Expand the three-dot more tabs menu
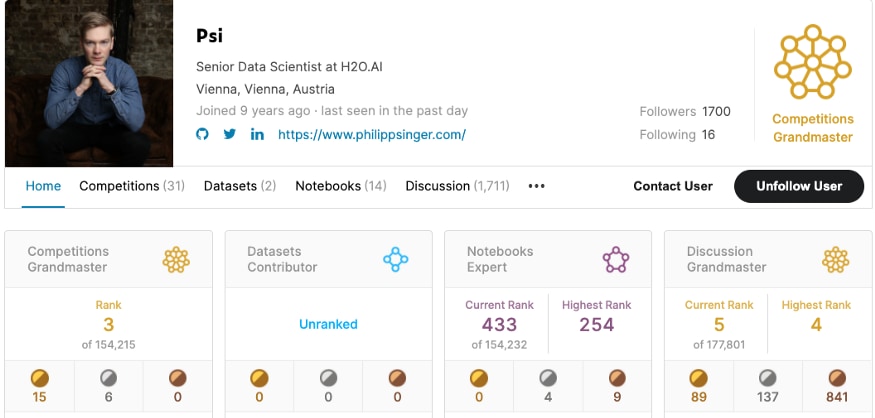875x418 pixels. click(x=537, y=186)
